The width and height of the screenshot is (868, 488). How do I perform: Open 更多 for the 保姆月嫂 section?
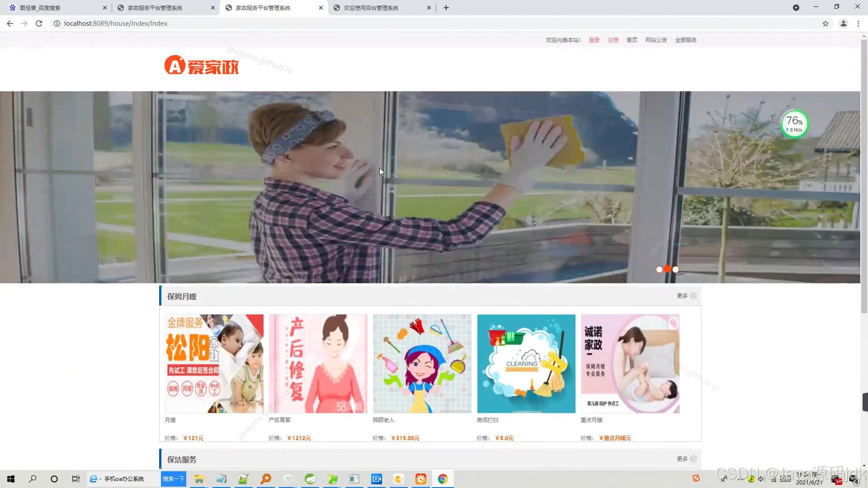(683, 296)
